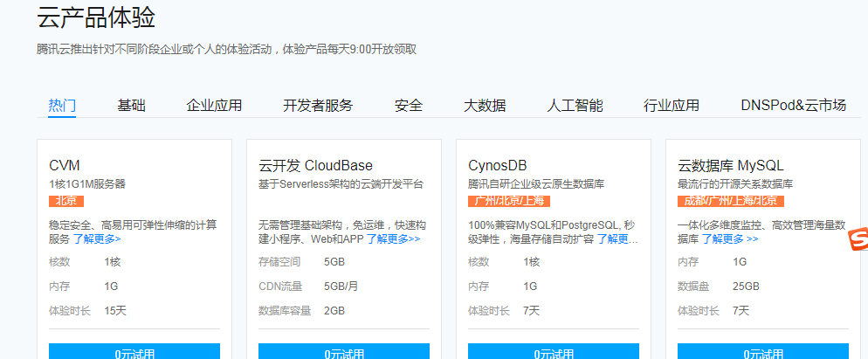Open 了解更多 link in CloudBase card
Viewport: 868px width, 359px height.
(x=393, y=239)
